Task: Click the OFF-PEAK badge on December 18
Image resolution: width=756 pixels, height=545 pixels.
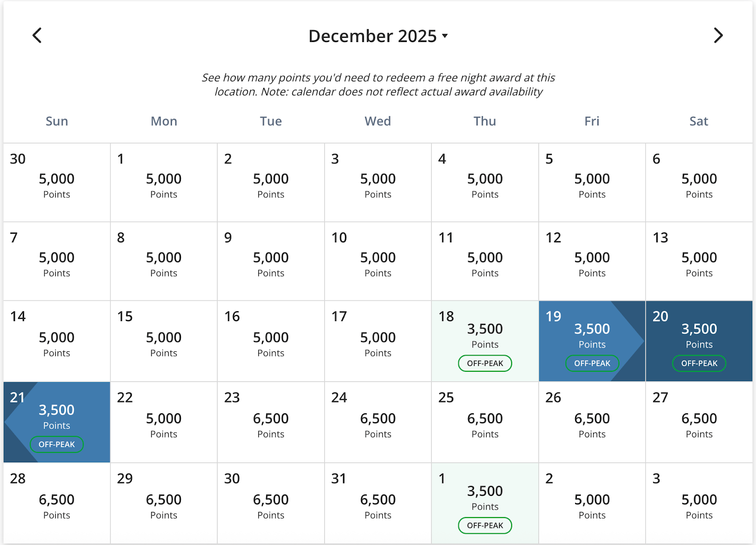Action: 485,363
